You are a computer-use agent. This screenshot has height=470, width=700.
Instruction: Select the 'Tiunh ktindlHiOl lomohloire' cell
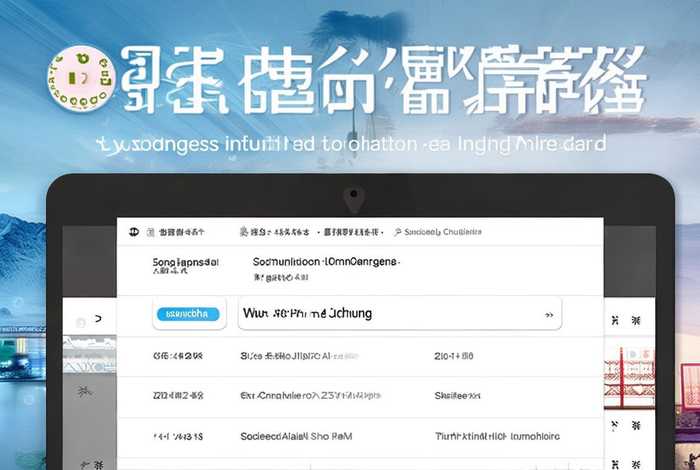[497, 437]
